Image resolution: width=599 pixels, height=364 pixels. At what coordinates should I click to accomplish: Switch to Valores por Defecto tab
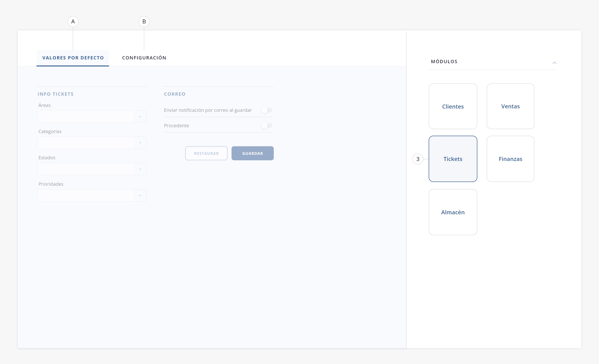73,58
